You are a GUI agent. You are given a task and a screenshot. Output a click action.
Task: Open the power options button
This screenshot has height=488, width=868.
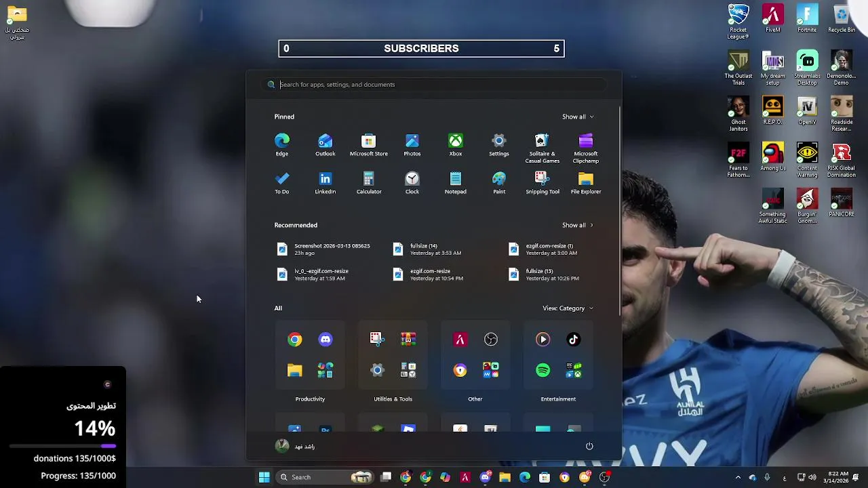click(x=589, y=446)
